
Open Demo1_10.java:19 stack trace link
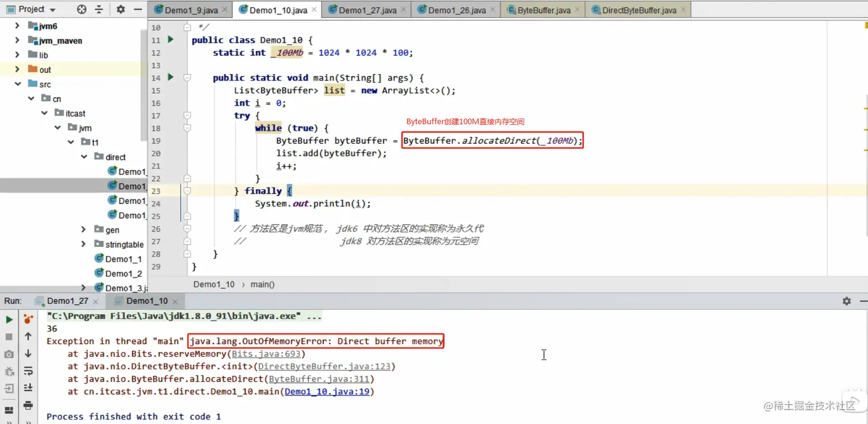[x=327, y=392]
